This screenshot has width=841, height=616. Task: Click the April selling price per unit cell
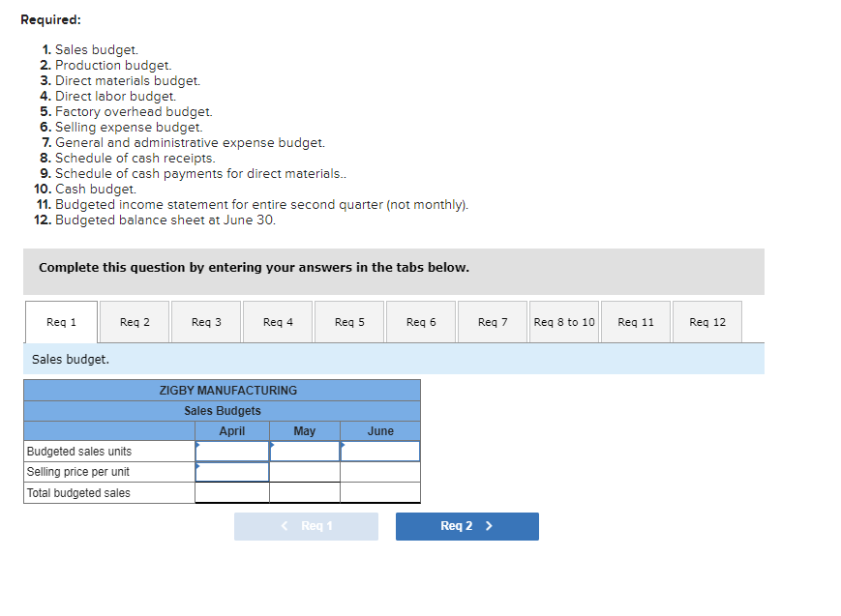[x=232, y=472]
